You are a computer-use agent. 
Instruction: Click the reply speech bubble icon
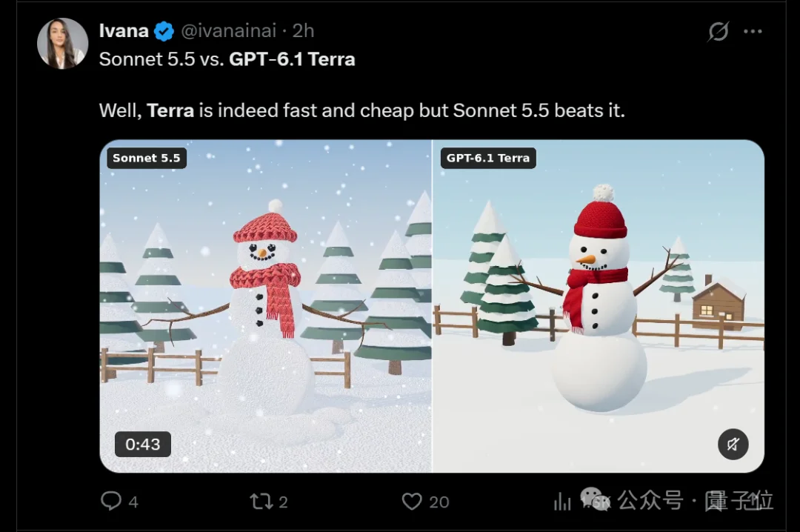(111, 501)
